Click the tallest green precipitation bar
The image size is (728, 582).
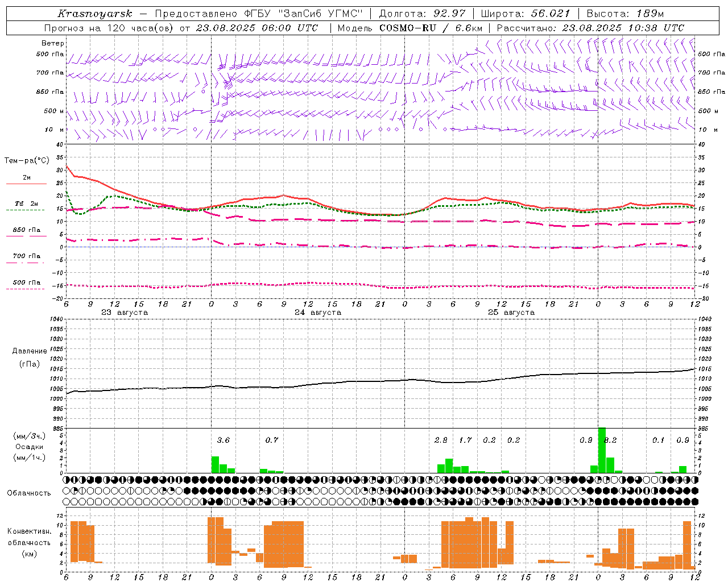602,450
